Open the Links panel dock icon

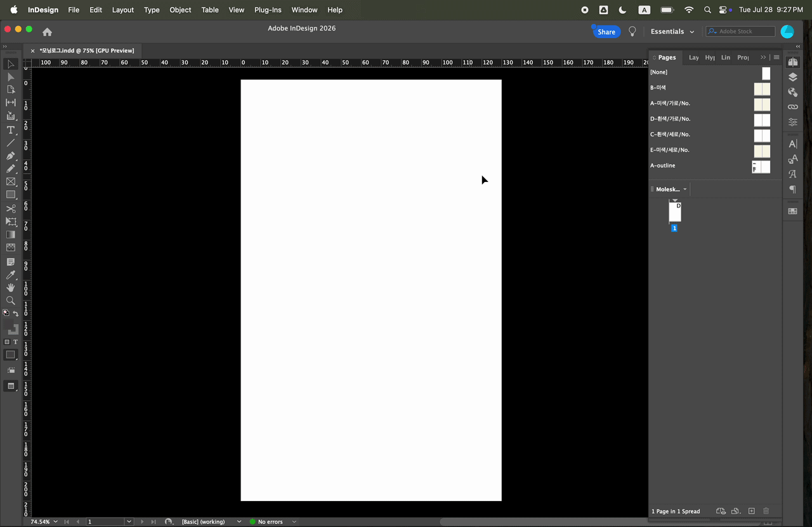[792, 107]
